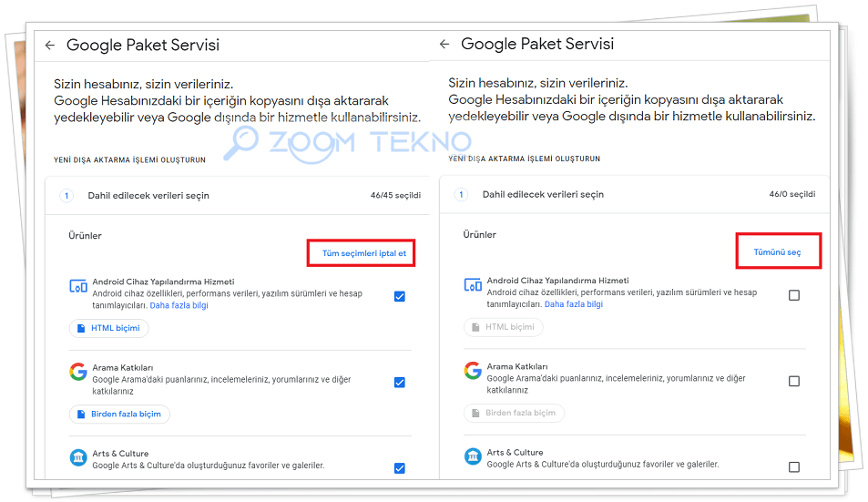Image resolution: width=868 pixels, height=502 pixels.
Task: Click 'Google Paket Servisi' title in left panel
Action: coord(143,45)
